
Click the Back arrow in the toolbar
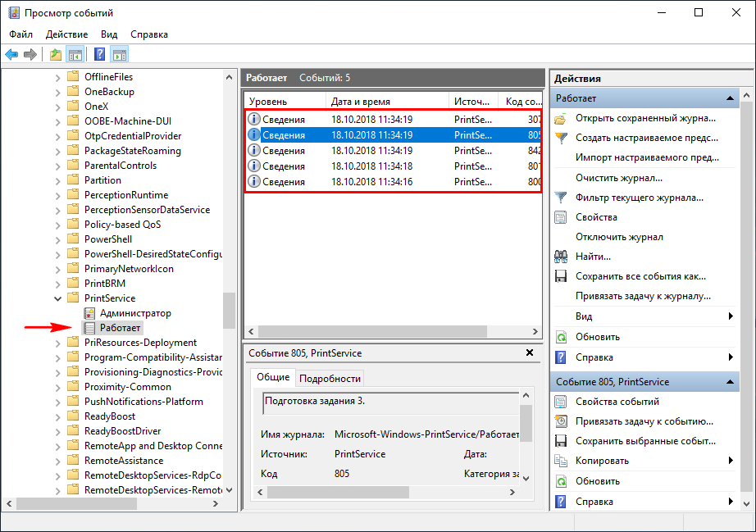pos(11,55)
